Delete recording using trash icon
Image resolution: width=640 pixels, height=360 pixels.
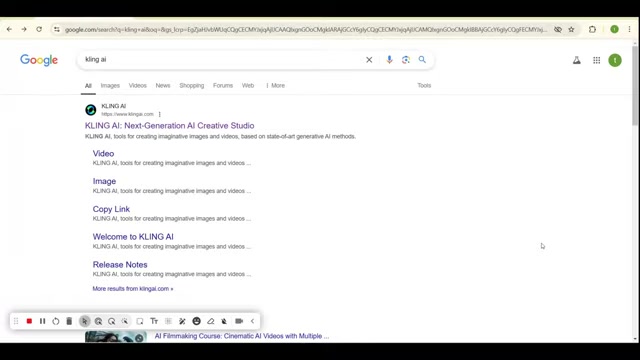69,321
